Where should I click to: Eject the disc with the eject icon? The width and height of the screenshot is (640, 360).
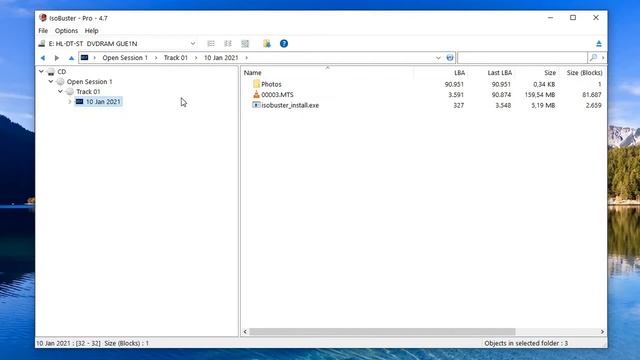pyautogui.click(x=599, y=44)
